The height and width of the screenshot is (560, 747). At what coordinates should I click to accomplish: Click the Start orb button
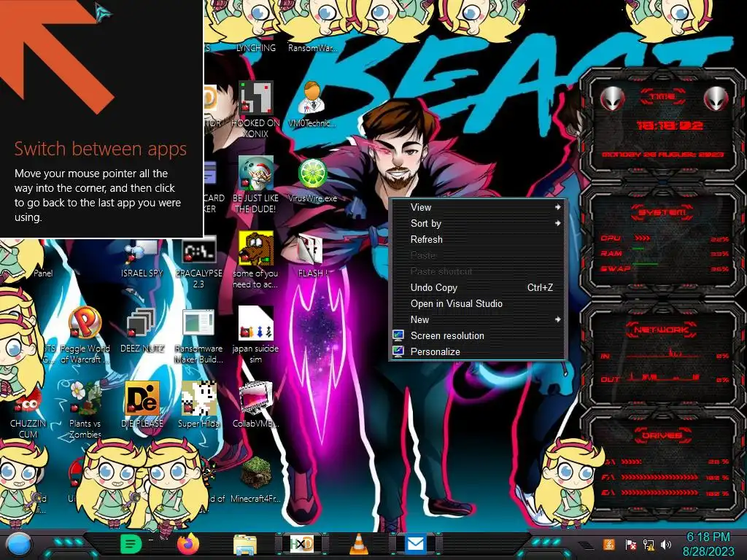pyautogui.click(x=19, y=545)
